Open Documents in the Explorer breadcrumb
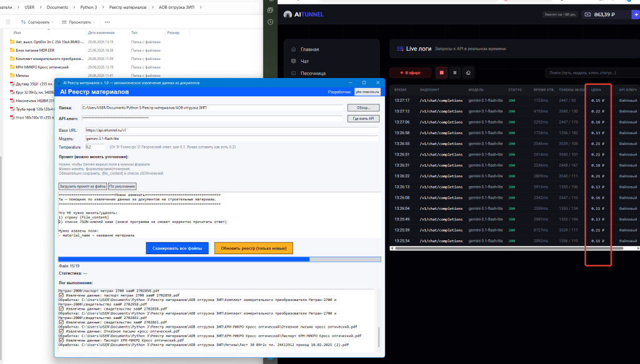This screenshot has width=640, height=364. [57, 7]
